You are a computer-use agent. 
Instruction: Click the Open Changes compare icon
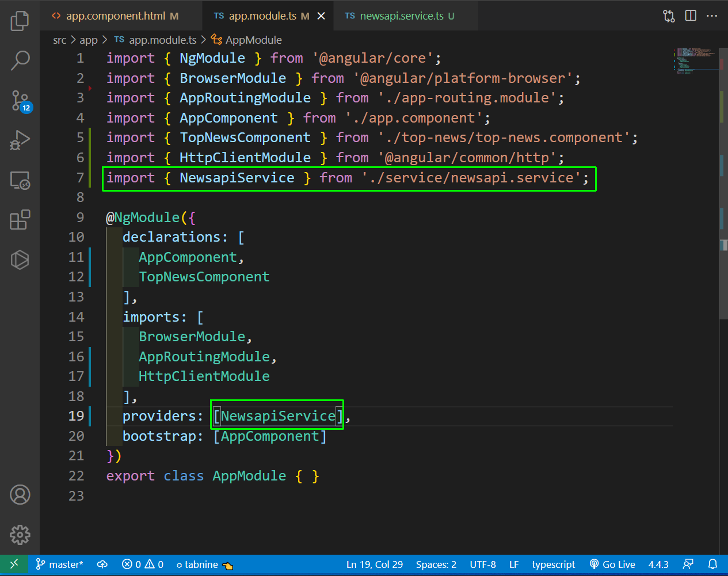pyautogui.click(x=669, y=16)
